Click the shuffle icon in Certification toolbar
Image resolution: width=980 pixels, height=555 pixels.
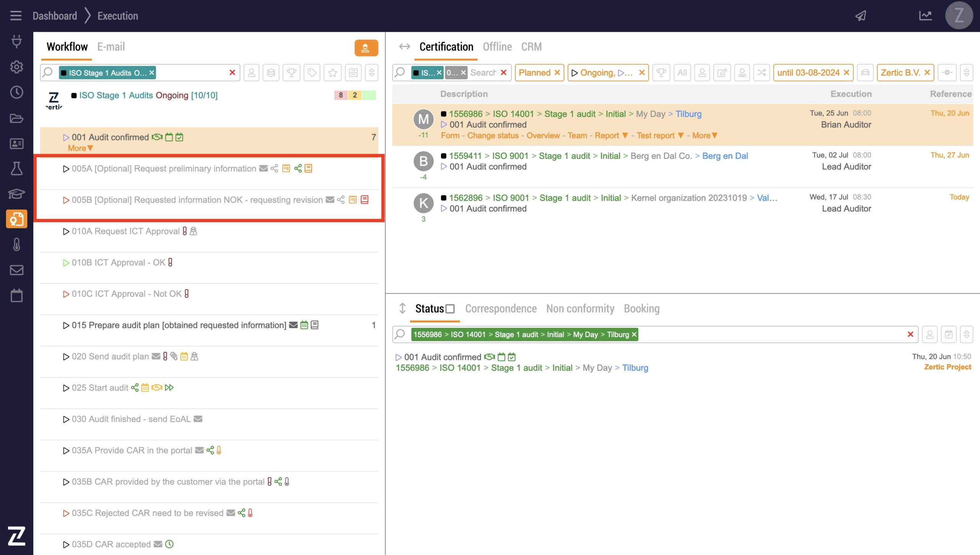[761, 73]
